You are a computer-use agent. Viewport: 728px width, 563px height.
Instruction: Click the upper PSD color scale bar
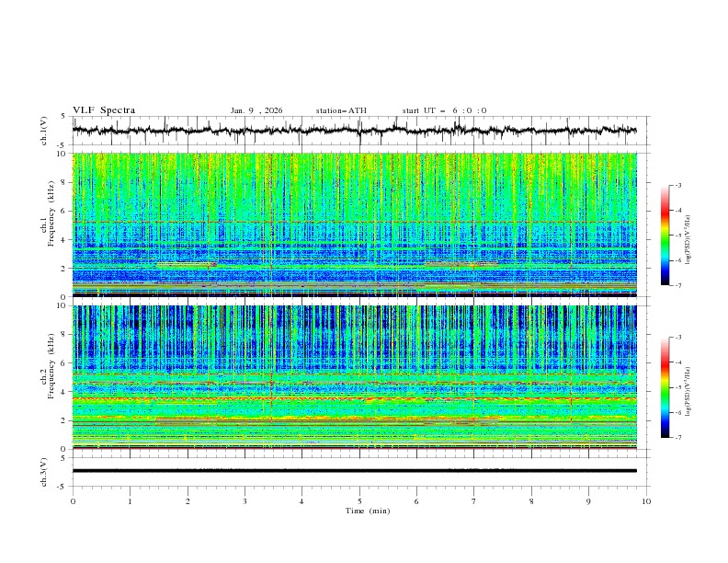click(665, 235)
